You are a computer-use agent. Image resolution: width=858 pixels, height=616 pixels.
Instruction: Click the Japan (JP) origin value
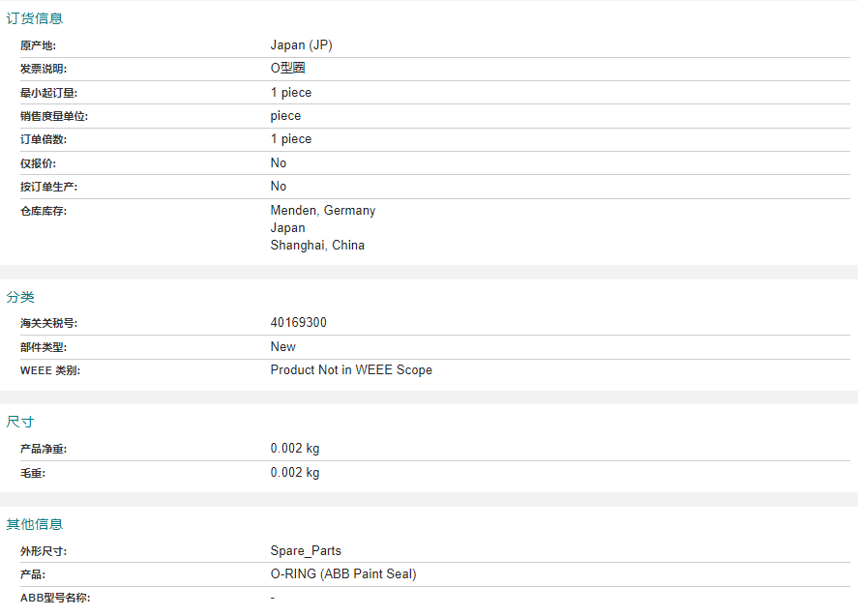point(302,45)
